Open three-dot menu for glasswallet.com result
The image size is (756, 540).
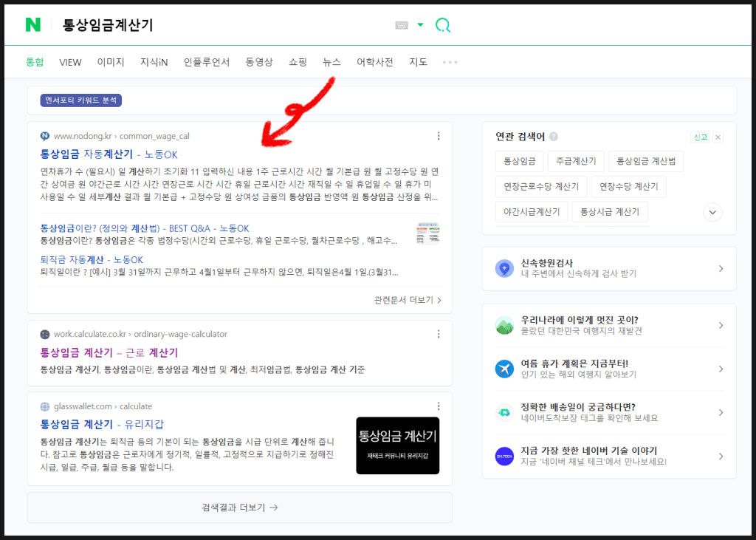(x=439, y=406)
